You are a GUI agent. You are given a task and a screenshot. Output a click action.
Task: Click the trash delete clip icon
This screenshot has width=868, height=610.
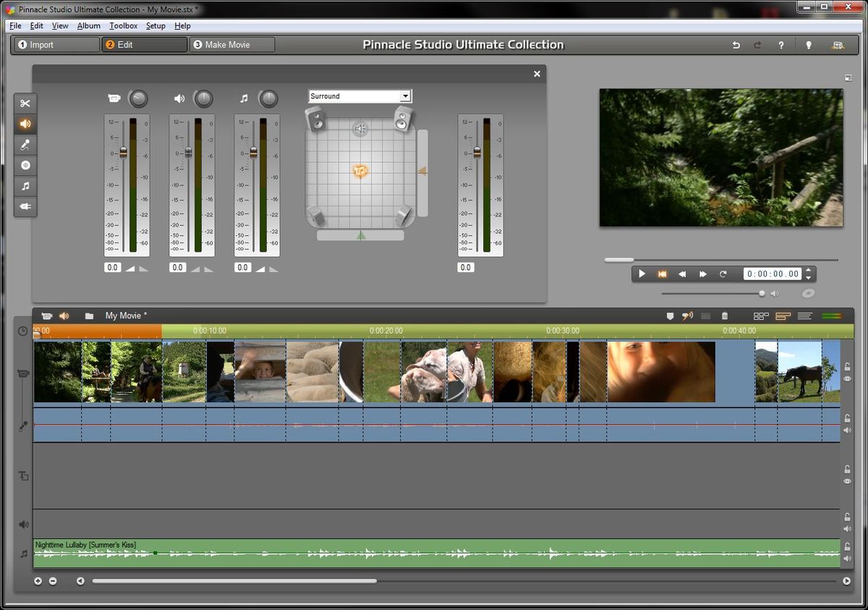(x=725, y=316)
